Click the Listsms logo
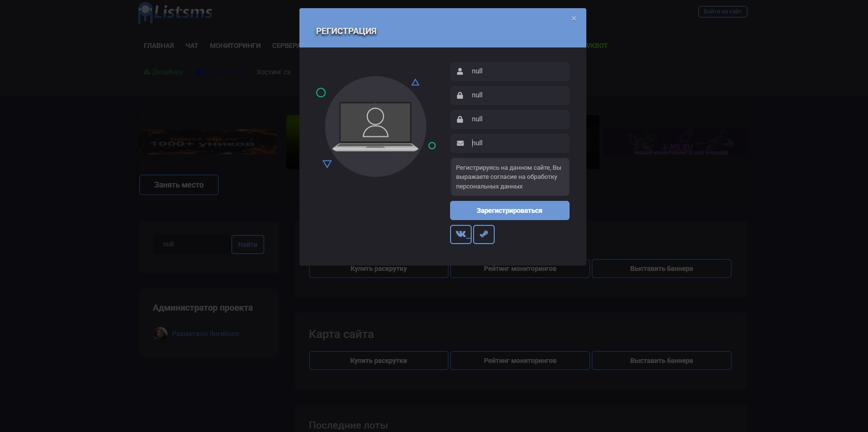This screenshot has width=868, height=432. [x=175, y=12]
